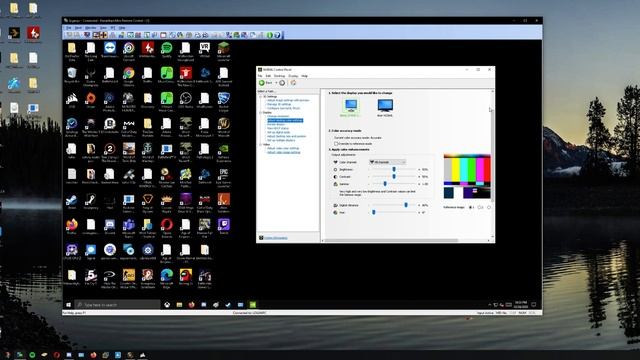Open Manage 3D settings task

[279, 104]
